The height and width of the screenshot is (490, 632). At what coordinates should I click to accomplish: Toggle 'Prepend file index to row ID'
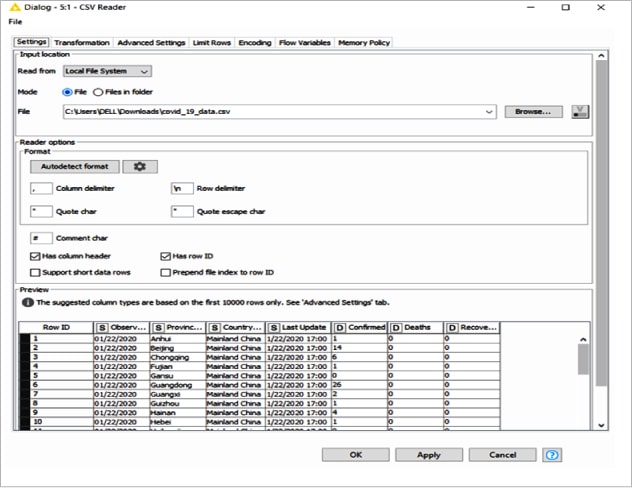(166, 272)
